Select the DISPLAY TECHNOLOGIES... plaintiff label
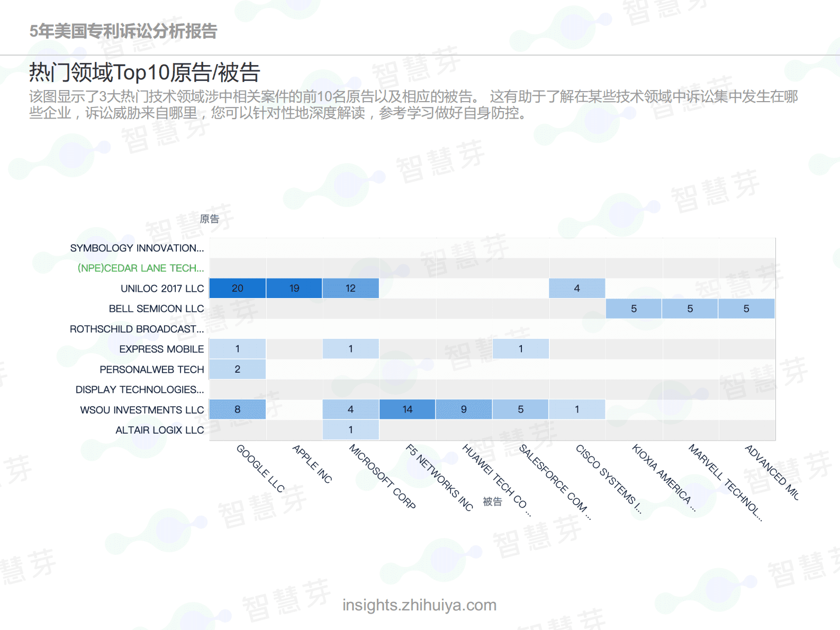Viewport: 840px width, 630px height. 140,390
